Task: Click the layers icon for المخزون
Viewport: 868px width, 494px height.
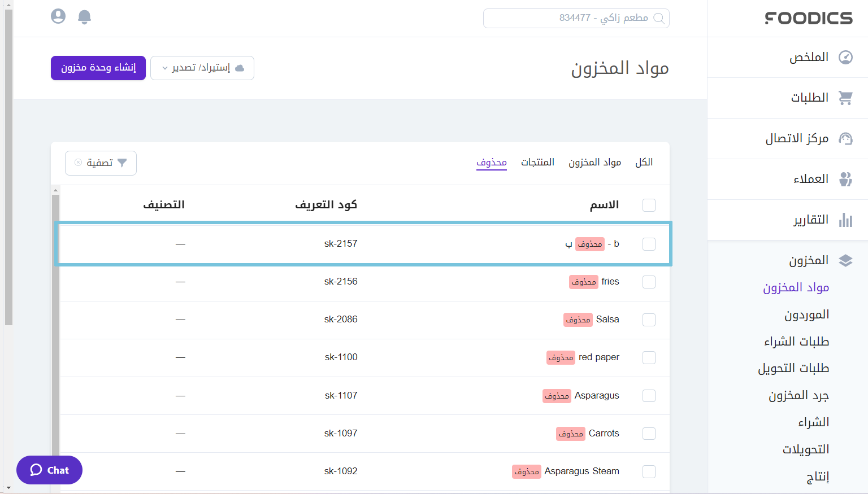Action: coord(845,260)
